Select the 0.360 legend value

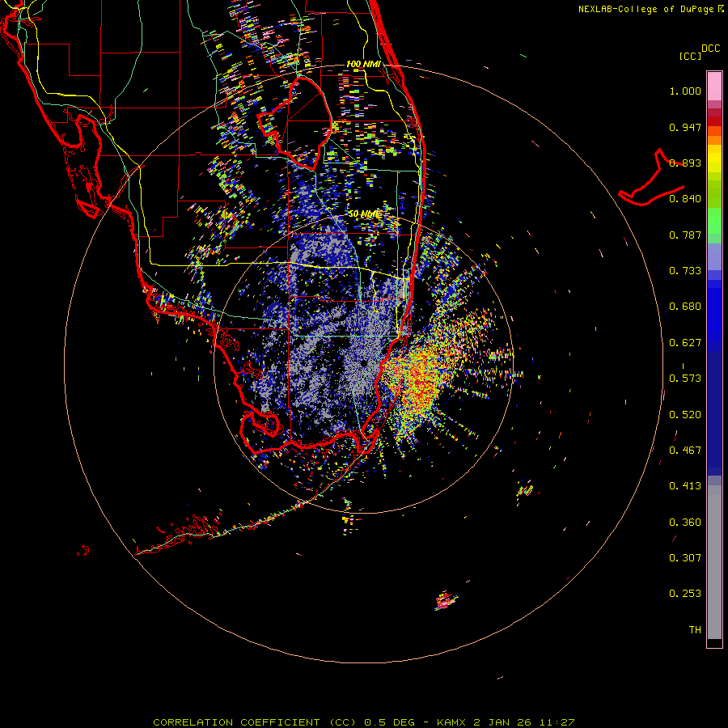[x=685, y=522]
